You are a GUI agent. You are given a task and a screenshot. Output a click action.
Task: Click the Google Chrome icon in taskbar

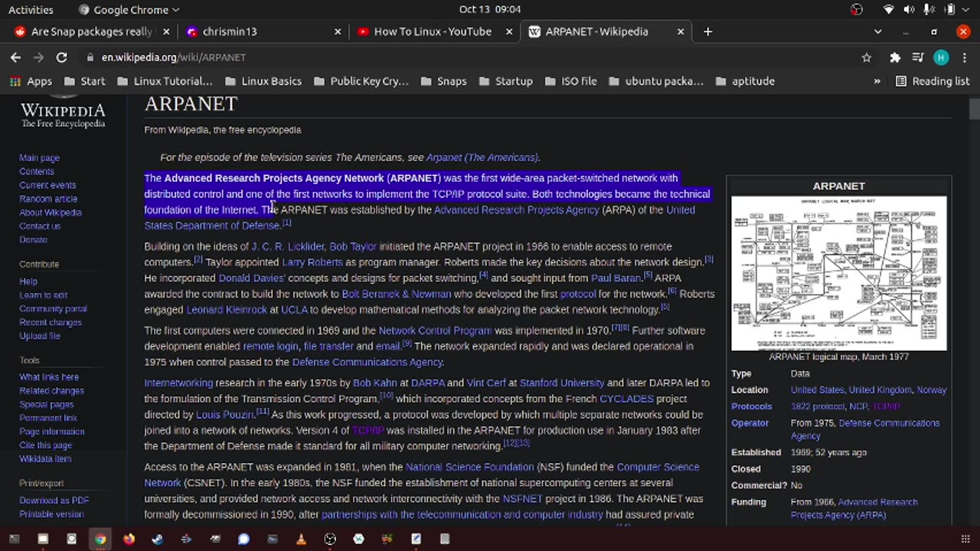pos(100,539)
